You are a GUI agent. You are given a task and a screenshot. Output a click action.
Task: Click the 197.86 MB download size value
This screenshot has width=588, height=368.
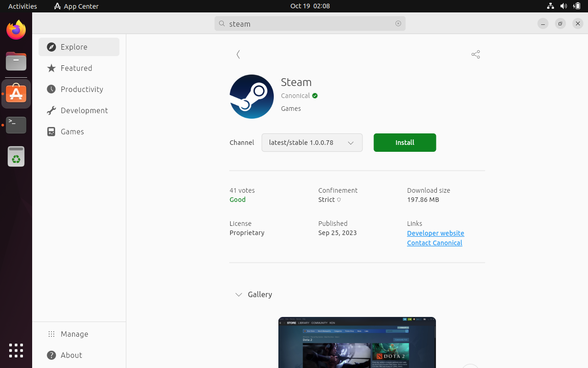(x=423, y=200)
